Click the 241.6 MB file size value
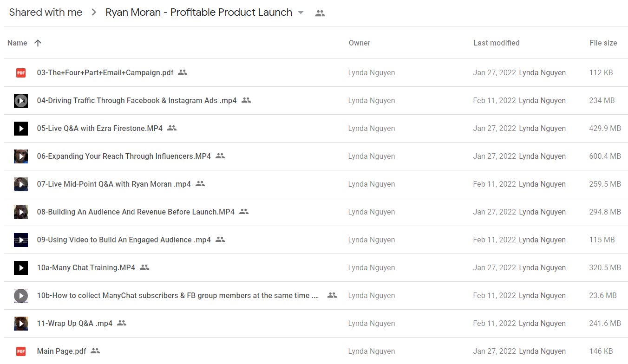This screenshot has width=628, height=364. point(605,323)
